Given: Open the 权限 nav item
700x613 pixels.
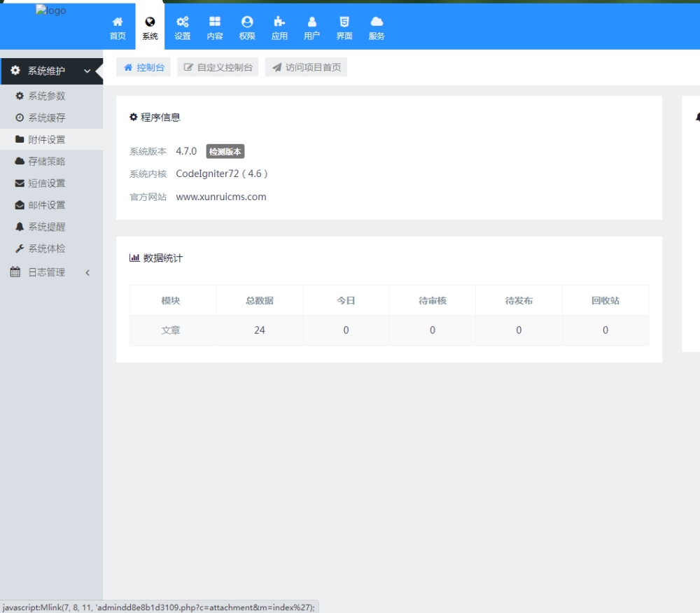Looking at the screenshot, I should click(247, 28).
